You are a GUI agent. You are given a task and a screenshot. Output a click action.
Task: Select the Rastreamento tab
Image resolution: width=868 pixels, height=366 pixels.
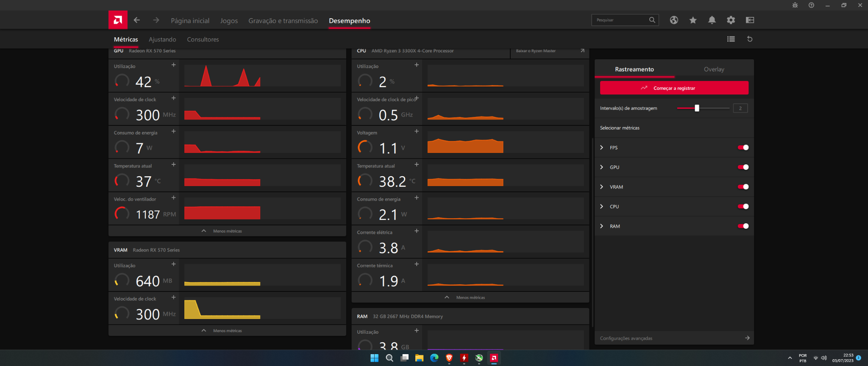click(634, 69)
